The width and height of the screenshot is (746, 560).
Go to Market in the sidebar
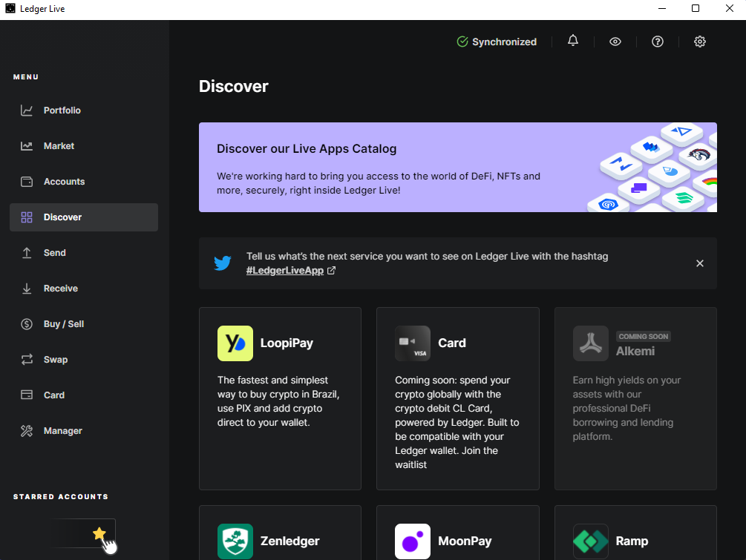59,146
